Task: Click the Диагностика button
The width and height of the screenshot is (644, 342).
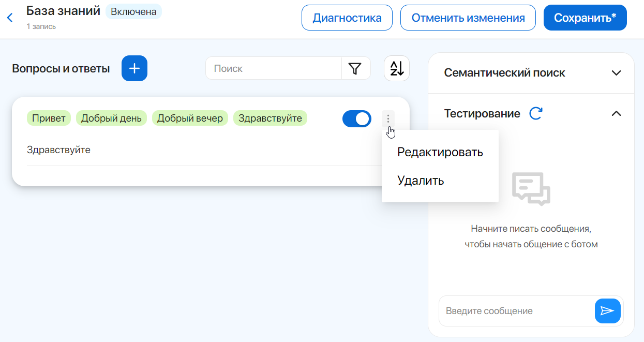Action: pos(347,18)
